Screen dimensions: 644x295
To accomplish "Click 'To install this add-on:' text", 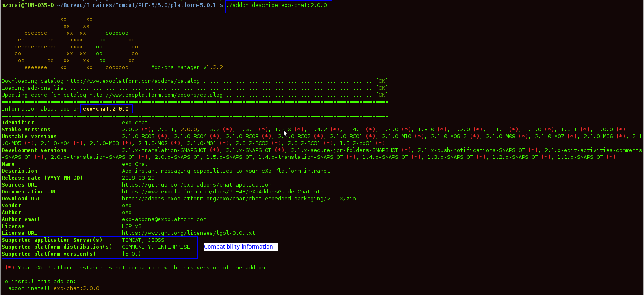I will [x=39, y=281].
